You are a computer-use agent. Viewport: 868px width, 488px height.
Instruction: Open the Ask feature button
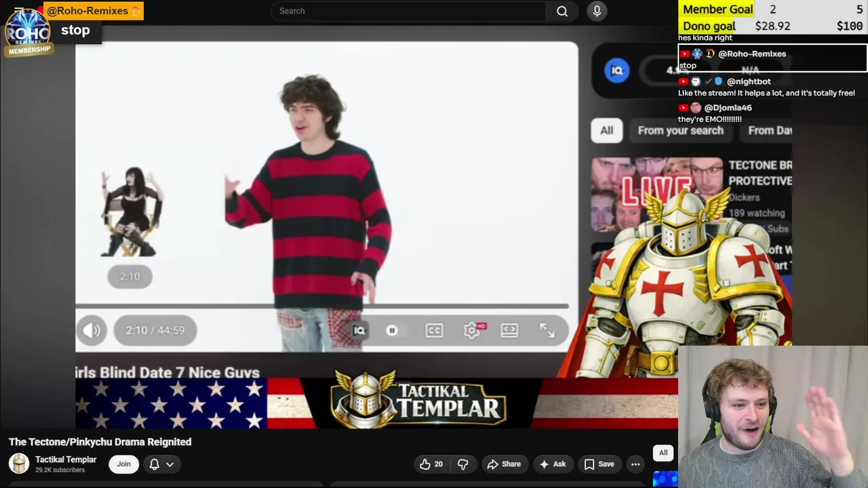pos(553,464)
